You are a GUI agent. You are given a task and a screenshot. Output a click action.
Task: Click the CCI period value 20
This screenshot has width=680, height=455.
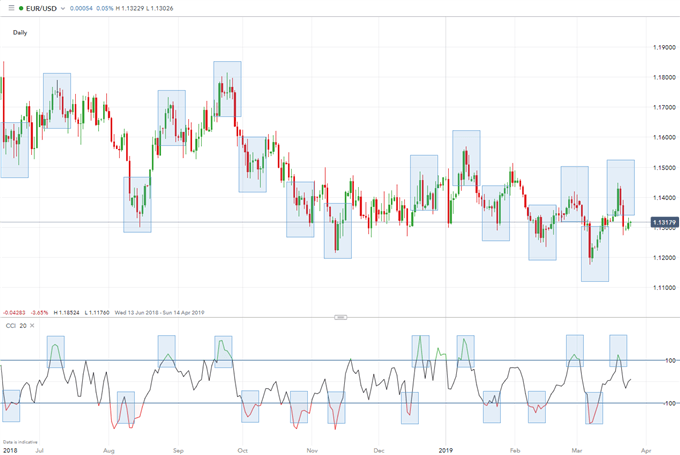pos(23,325)
